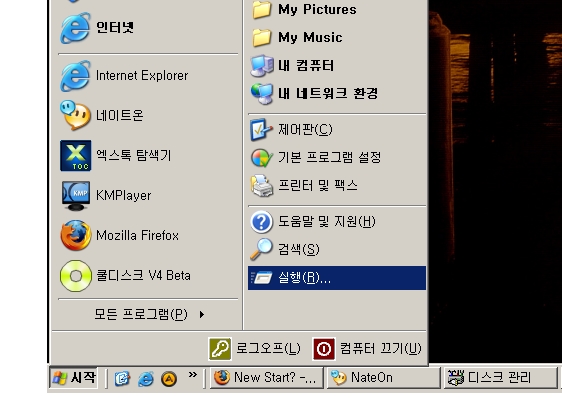This screenshot has height=398, width=562.
Task: Open 제어판(C) control panel
Action: pyautogui.click(x=337, y=129)
